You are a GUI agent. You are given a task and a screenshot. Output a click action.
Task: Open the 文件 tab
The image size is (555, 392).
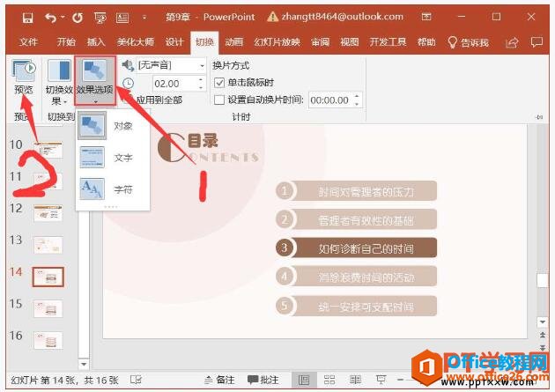click(x=28, y=42)
